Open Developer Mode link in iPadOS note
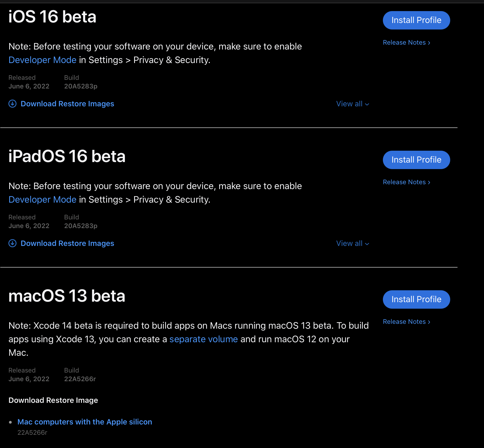This screenshot has width=484, height=448. tap(42, 200)
